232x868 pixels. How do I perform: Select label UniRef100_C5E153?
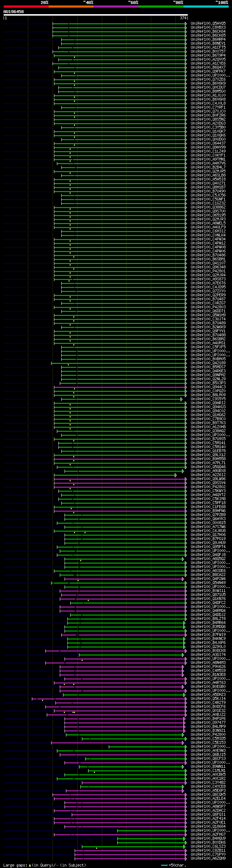(x=208, y=742)
